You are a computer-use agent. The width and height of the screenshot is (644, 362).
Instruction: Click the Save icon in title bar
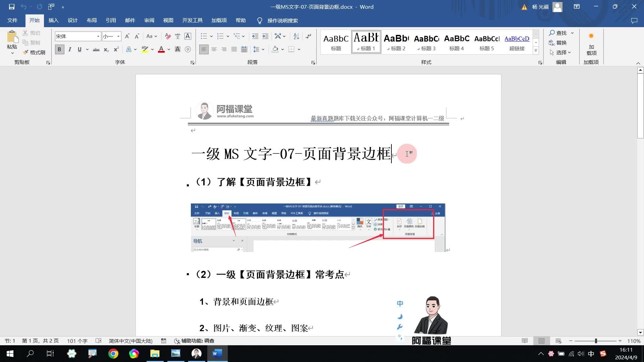point(11,7)
